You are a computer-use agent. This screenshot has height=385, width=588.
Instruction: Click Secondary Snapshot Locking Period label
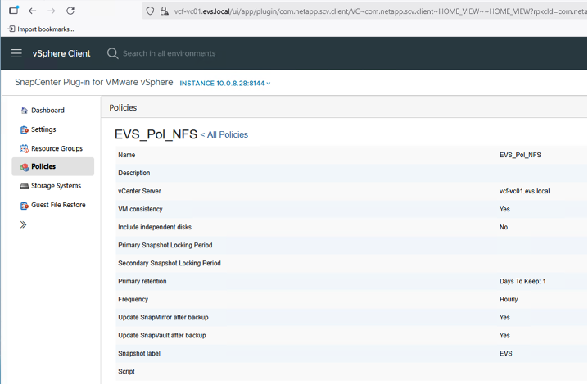[170, 263]
